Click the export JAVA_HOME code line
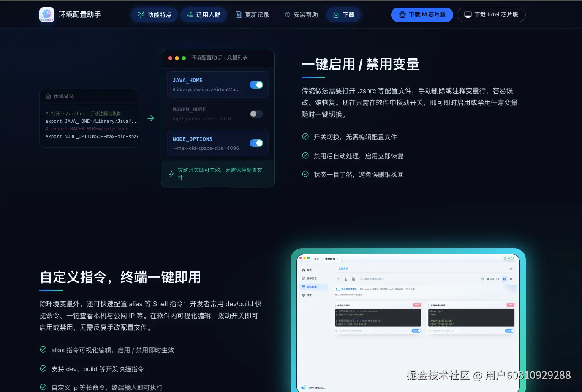The width and height of the screenshot is (582, 392). pyautogui.click(x=91, y=121)
